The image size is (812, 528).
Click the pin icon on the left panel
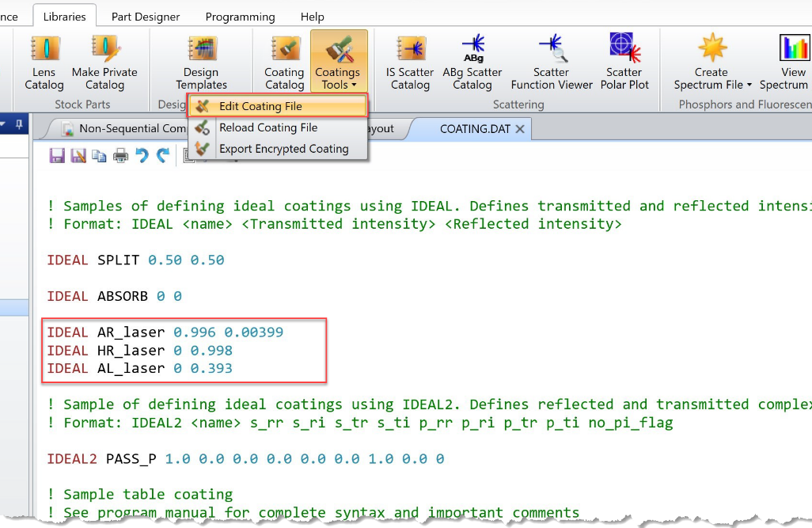pyautogui.click(x=19, y=124)
